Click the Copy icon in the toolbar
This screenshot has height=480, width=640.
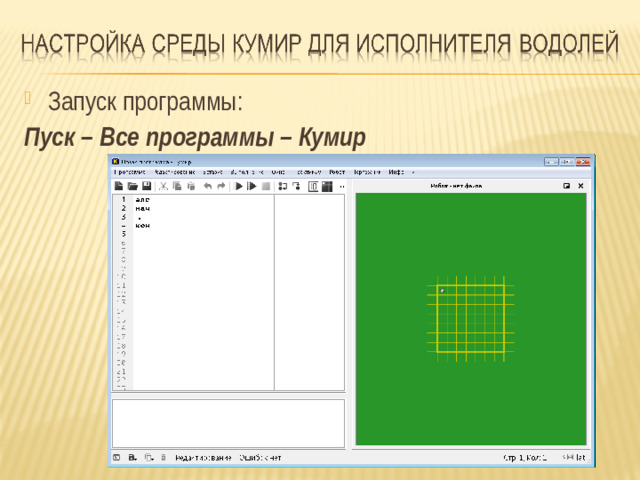pos(177,186)
